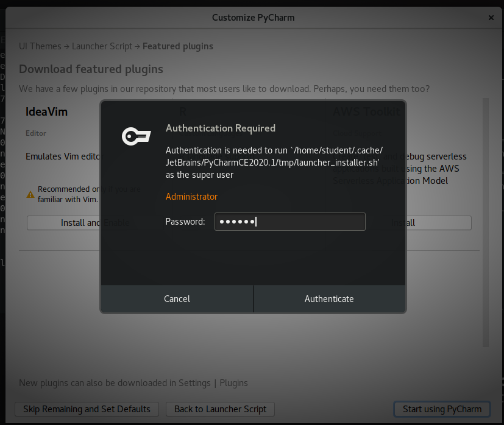Click the key icon in the authentication dialog

[x=135, y=136]
